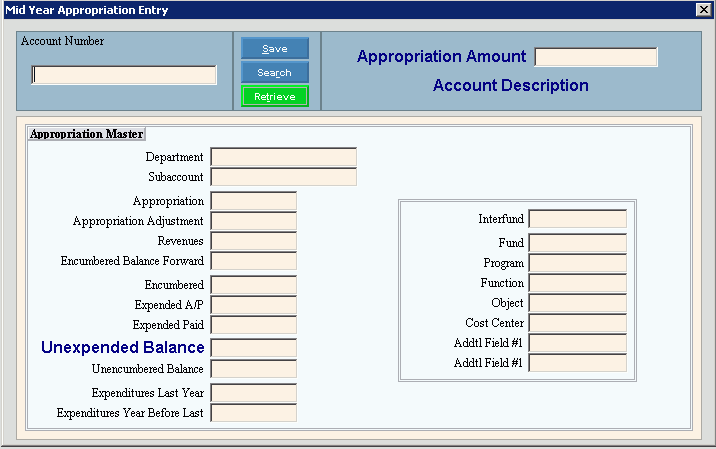Image resolution: width=716 pixels, height=449 pixels.
Task: Click the Expended A/P field
Action: [253, 305]
